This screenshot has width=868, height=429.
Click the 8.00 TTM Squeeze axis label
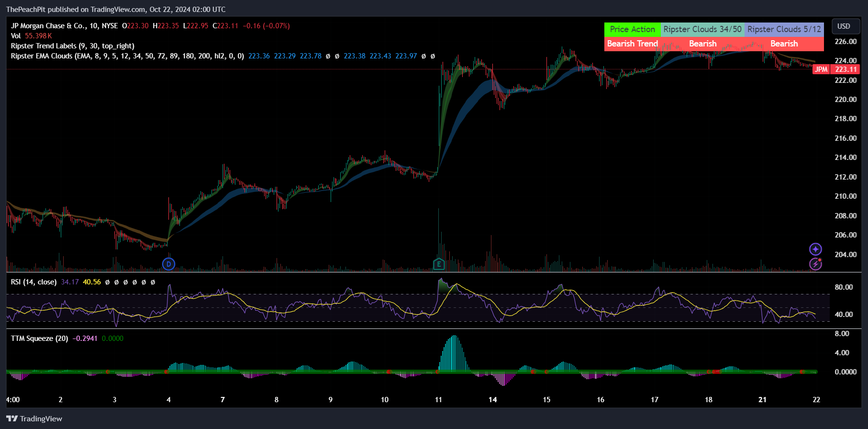[x=842, y=334]
